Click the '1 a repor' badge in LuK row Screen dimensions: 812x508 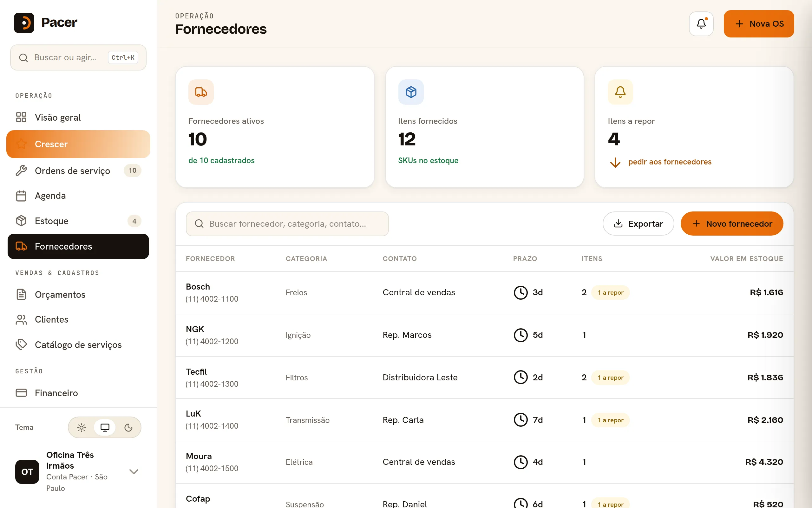(610, 420)
